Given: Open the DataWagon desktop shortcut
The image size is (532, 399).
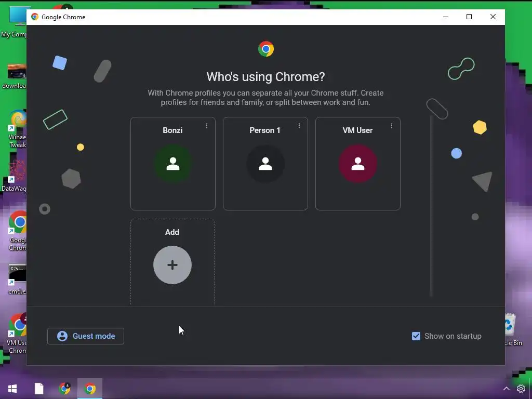Looking at the screenshot, I should coord(14,176).
